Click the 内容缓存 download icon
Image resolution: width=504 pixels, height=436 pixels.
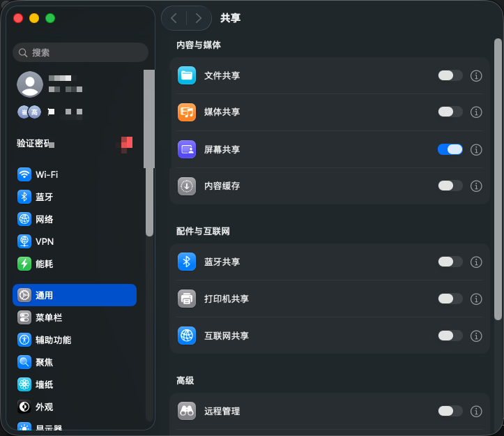pyautogui.click(x=186, y=186)
